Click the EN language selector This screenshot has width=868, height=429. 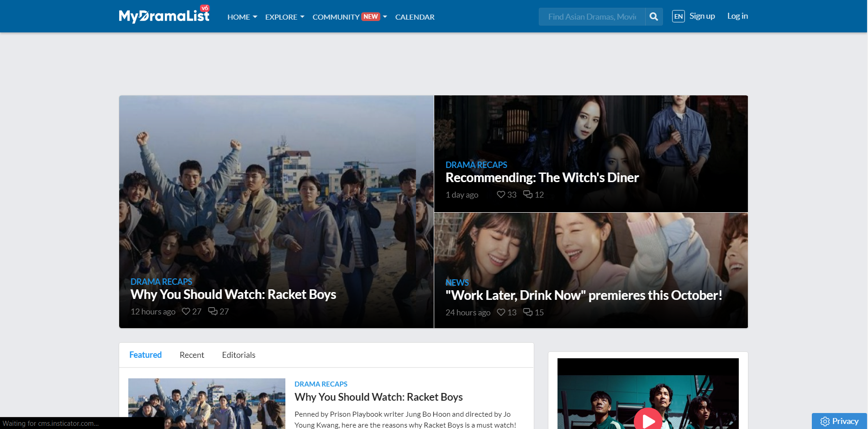pos(678,16)
